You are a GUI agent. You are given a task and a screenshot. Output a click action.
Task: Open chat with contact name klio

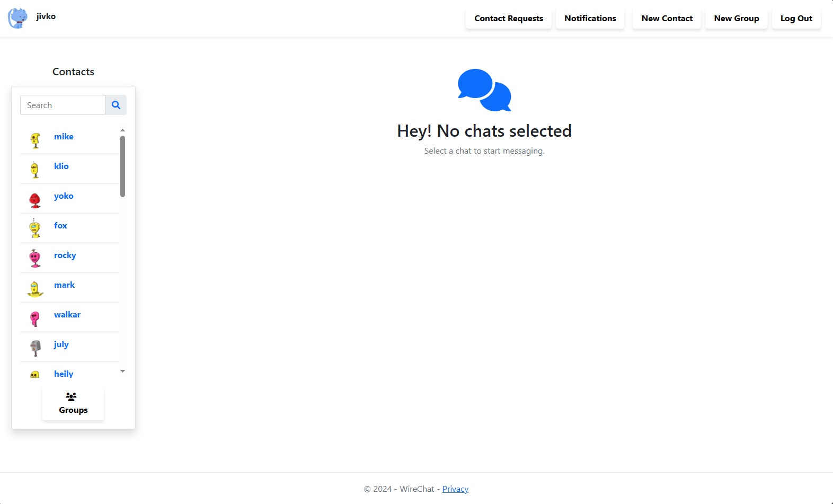pos(61,166)
